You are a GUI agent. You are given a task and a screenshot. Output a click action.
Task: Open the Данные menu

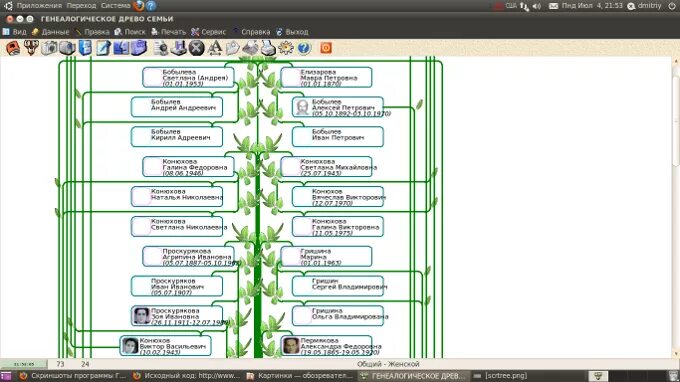point(51,32)
